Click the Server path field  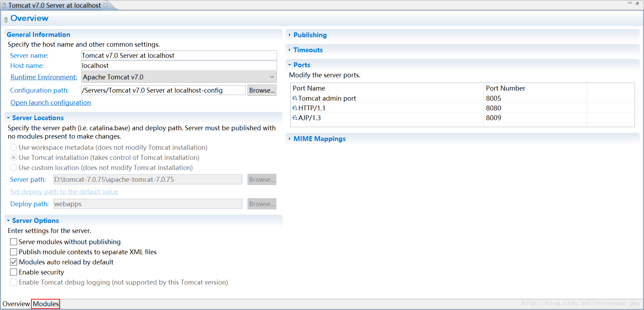tap(148, 179)
